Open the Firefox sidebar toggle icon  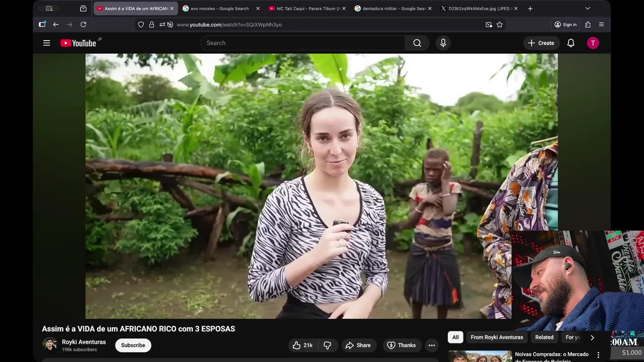coord(42,25)
